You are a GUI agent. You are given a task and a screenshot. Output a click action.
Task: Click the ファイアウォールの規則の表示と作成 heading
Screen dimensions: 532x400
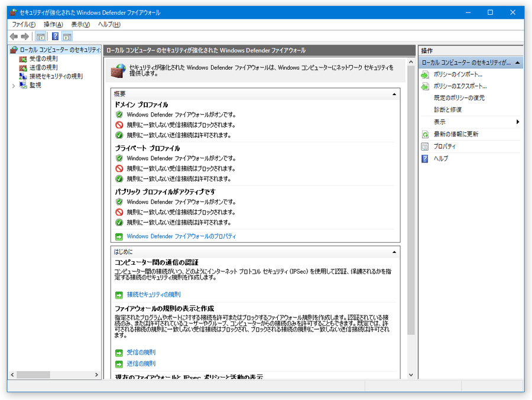164,308
